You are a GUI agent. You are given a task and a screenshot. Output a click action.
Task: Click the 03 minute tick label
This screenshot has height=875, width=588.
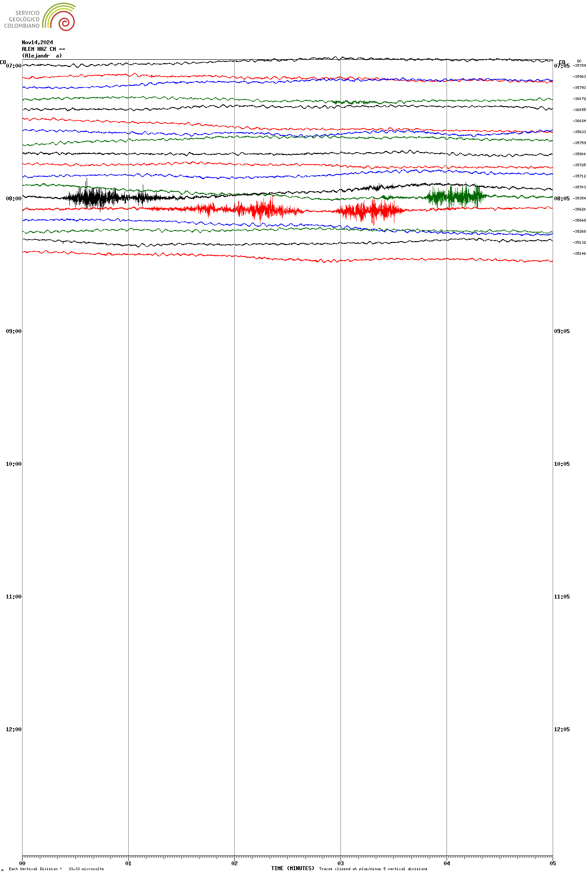[x=340, y=863]
